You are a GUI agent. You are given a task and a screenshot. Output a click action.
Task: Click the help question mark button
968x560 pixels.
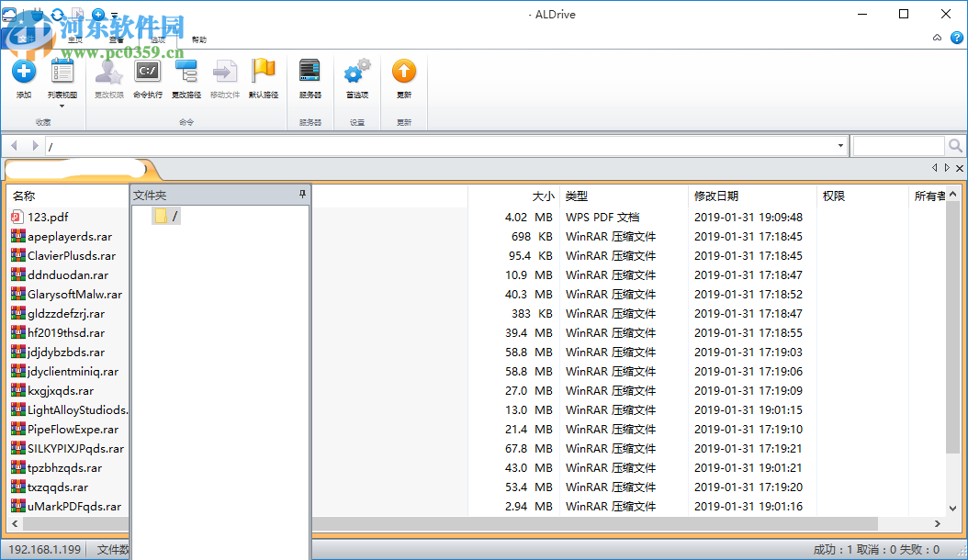pyautogui.click(x=958, y=37)
